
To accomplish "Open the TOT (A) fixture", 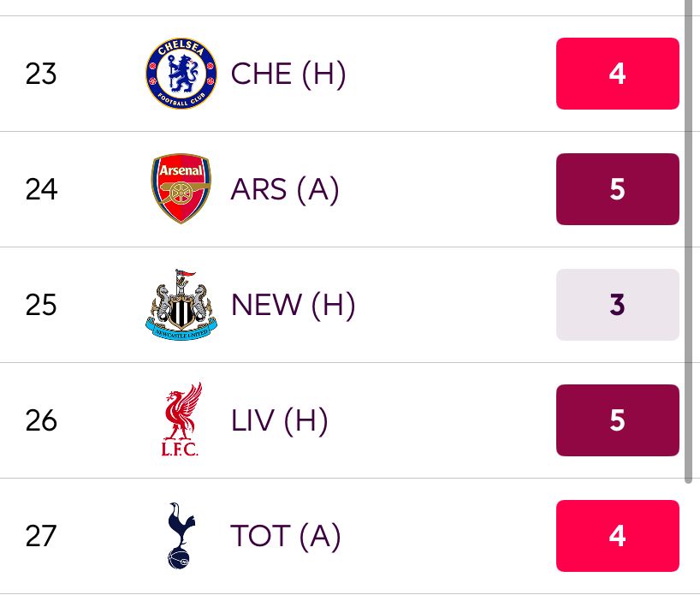I will (x=286, y=536).
